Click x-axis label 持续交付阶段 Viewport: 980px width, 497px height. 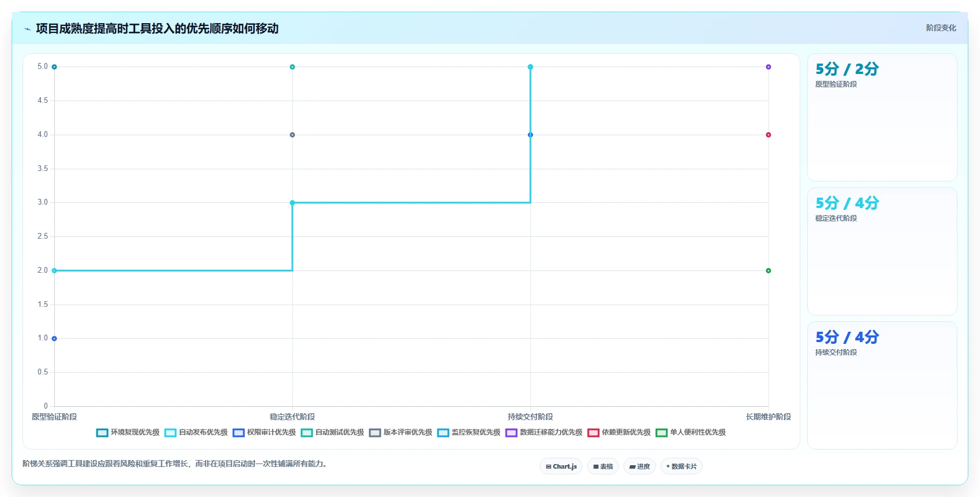click(530, 417)
